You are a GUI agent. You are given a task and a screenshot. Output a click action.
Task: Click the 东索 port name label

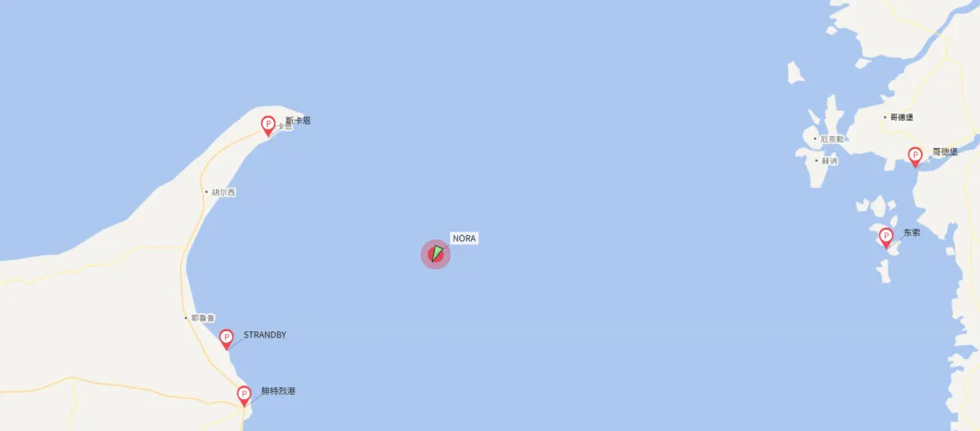[x=912, y=232]
